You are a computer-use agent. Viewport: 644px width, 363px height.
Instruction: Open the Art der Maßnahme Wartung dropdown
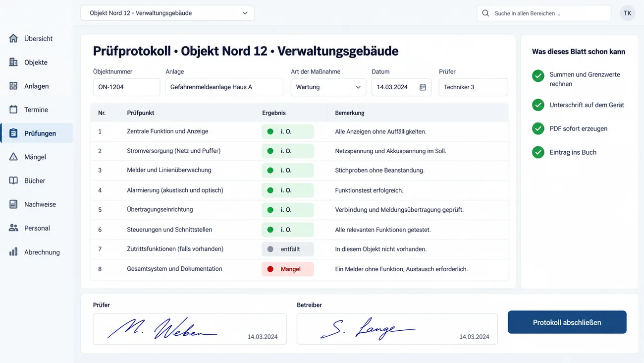(328, 87)
